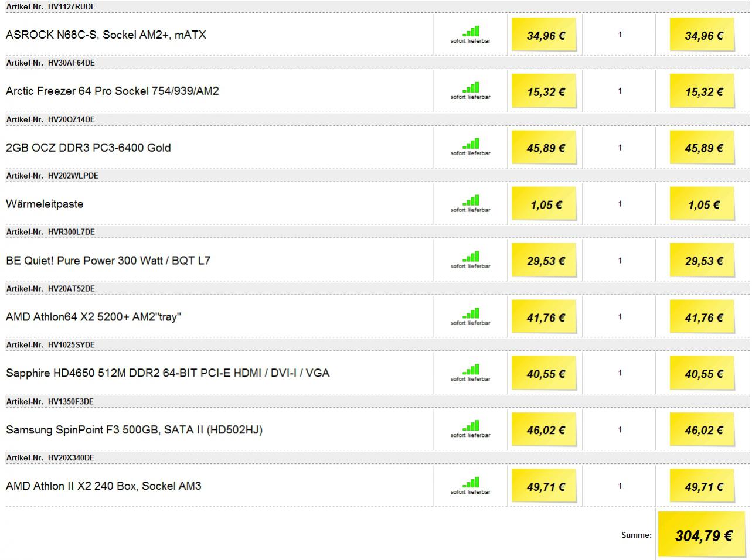Select article number HV20OZ14DE

72,119
